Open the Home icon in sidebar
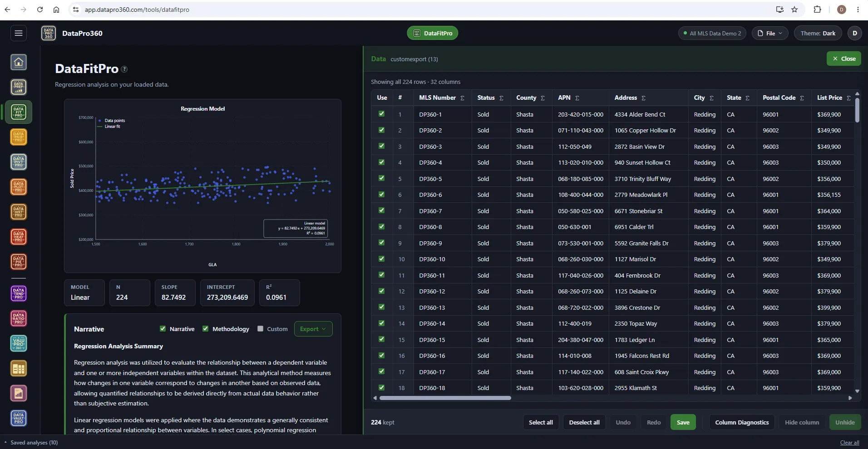 point(19,62)
